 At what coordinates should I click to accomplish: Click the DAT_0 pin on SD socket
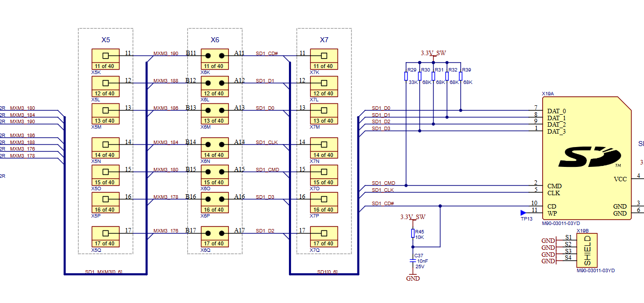(556, 111)
